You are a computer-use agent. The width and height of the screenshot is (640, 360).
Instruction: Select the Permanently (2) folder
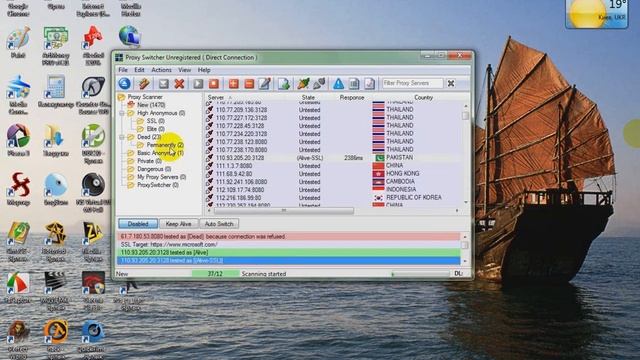coord(165,145)
